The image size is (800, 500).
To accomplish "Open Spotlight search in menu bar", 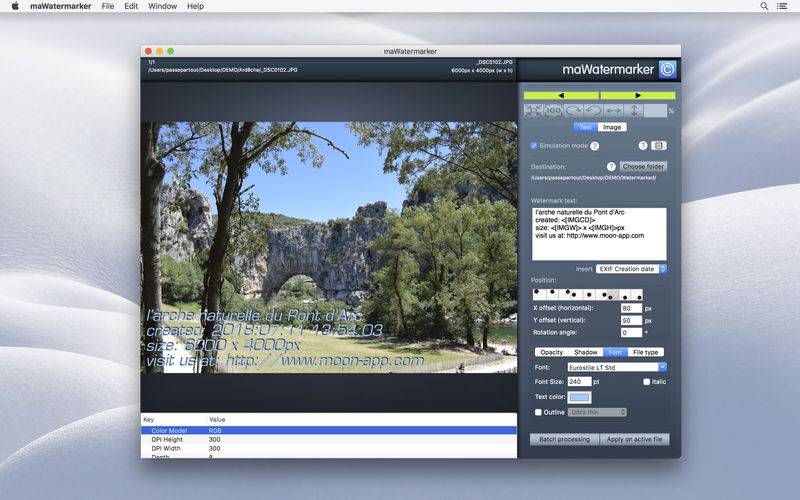I will point(764,6).
